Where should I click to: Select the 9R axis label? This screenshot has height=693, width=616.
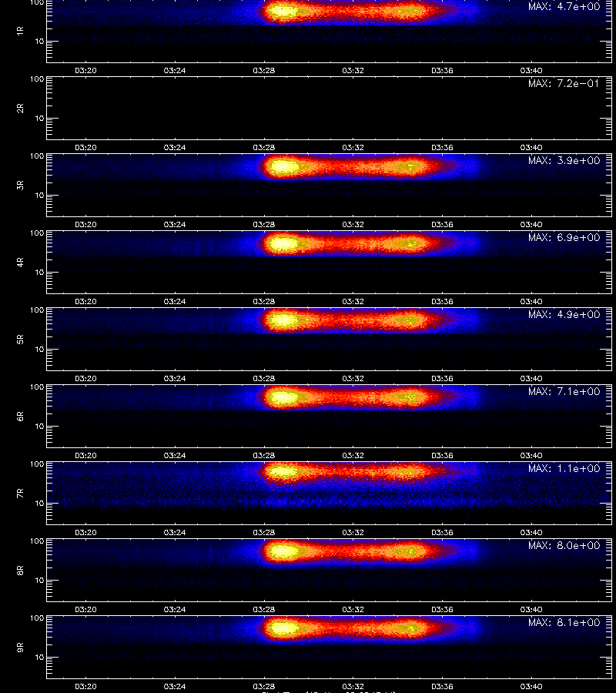[20, 648]
